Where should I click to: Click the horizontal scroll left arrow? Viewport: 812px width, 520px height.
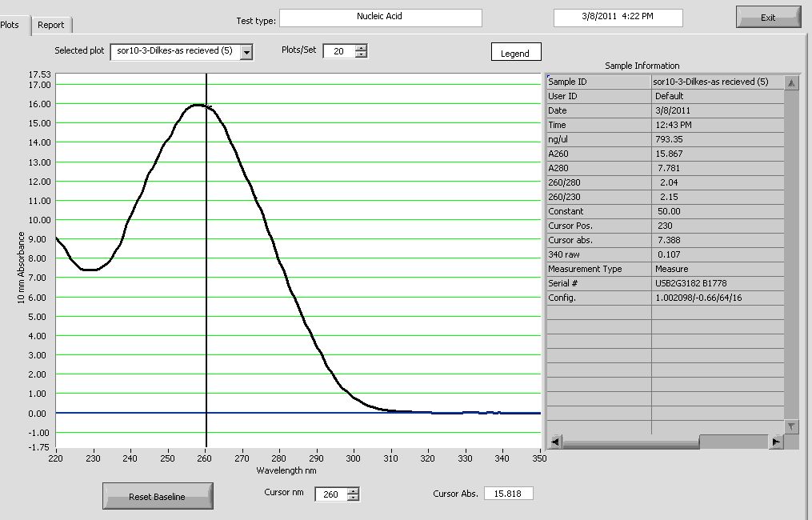[554, 442]
